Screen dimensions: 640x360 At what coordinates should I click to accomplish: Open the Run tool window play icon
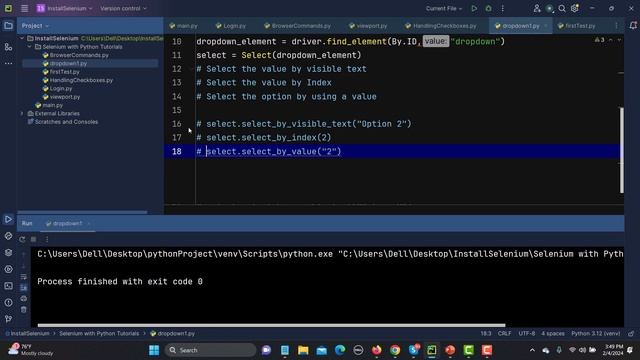click(8, 219)
